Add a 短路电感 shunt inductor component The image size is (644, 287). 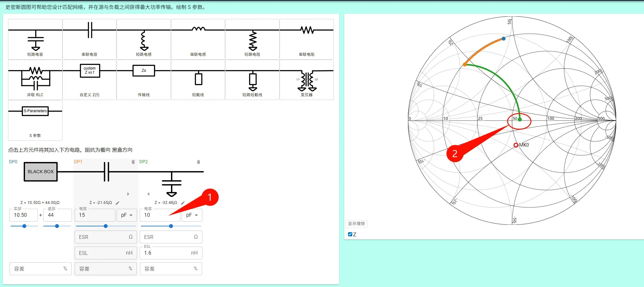[x=144, y=39]
